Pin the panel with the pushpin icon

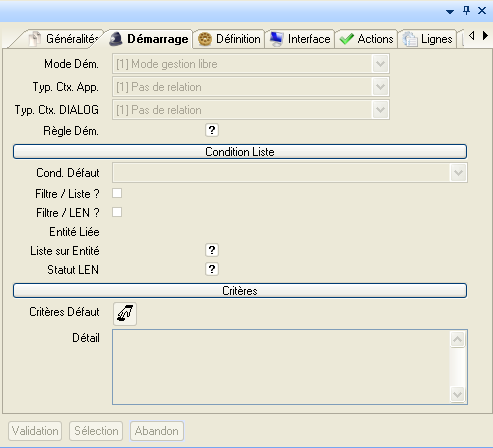point(466,11)
